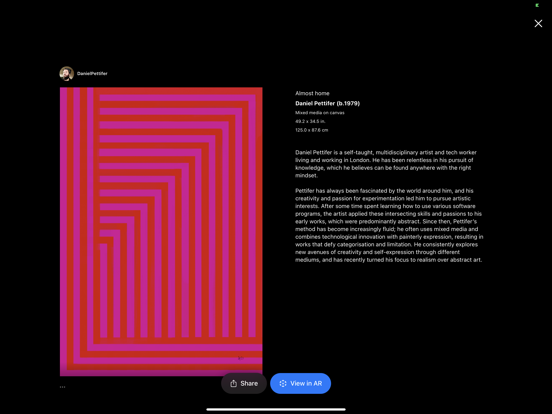View the artwork in AR
The image size is (552, 414).
point(300,383)
